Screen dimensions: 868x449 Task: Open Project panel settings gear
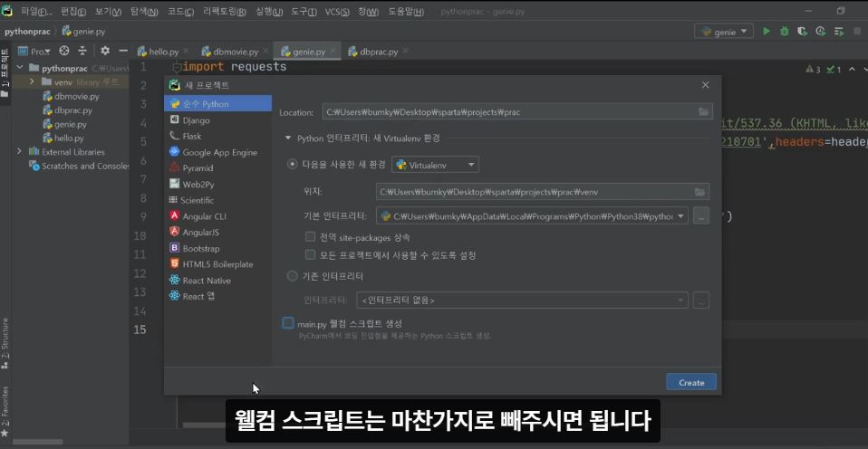click(104, 51)
